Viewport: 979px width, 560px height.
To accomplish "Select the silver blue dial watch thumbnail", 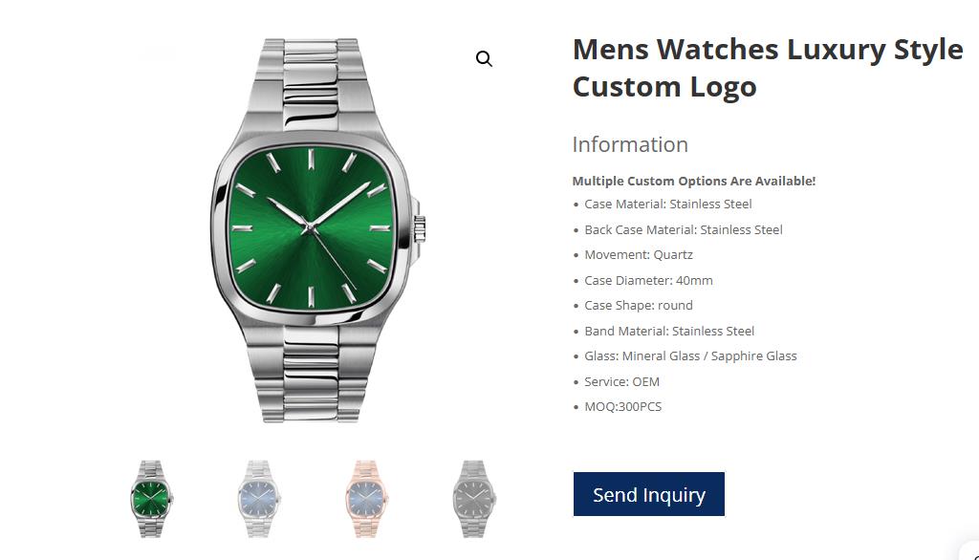I will pos(259,499).
